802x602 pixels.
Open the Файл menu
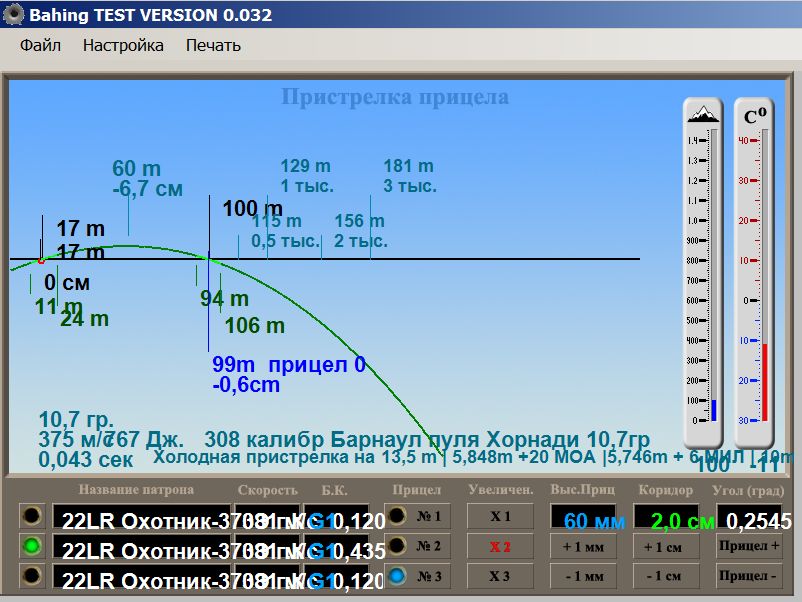point(40,46)
